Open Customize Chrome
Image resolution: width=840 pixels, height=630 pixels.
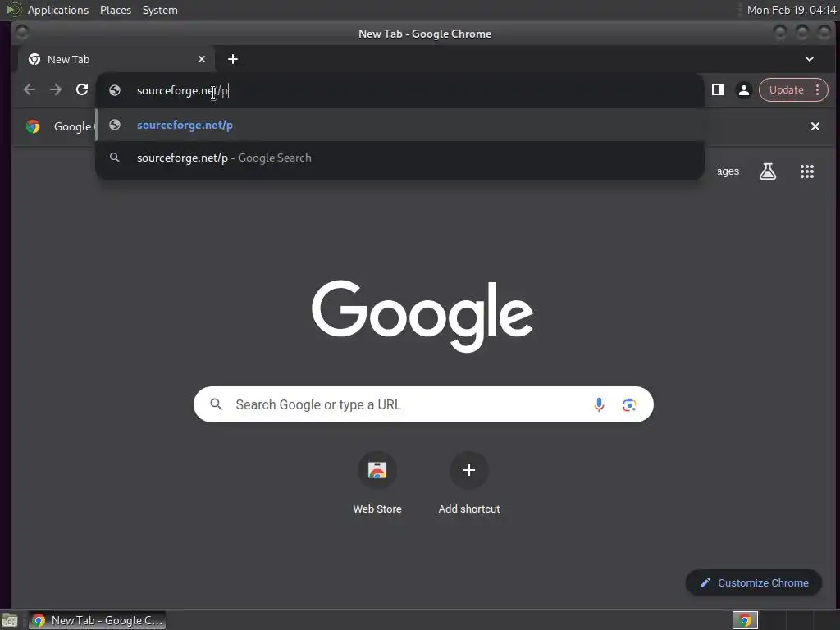pos(753,583)
